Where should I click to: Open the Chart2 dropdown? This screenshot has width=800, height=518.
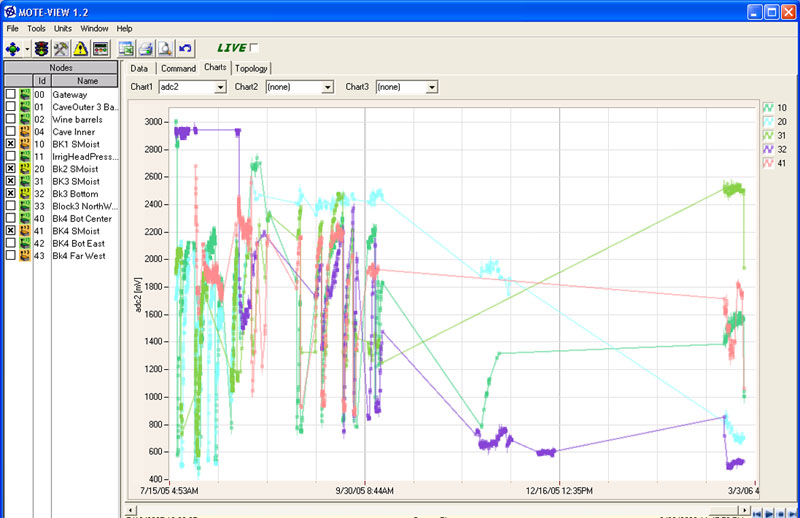[327, 87]
